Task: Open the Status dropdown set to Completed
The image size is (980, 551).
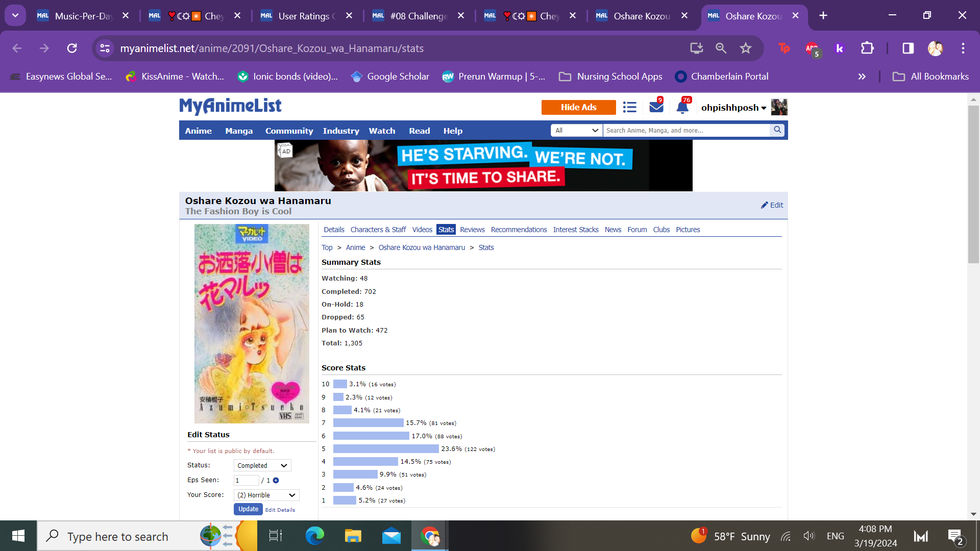Action: tap(262, 466)
